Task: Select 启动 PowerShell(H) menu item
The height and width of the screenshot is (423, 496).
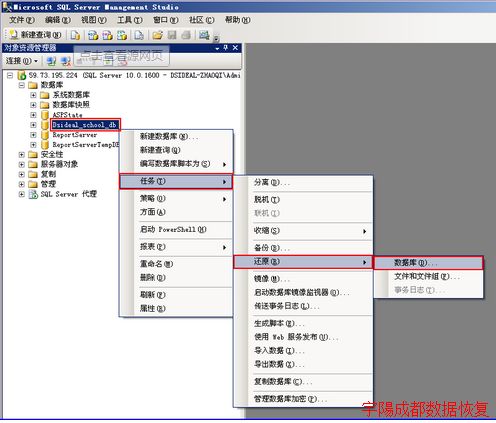Action: 176,229
